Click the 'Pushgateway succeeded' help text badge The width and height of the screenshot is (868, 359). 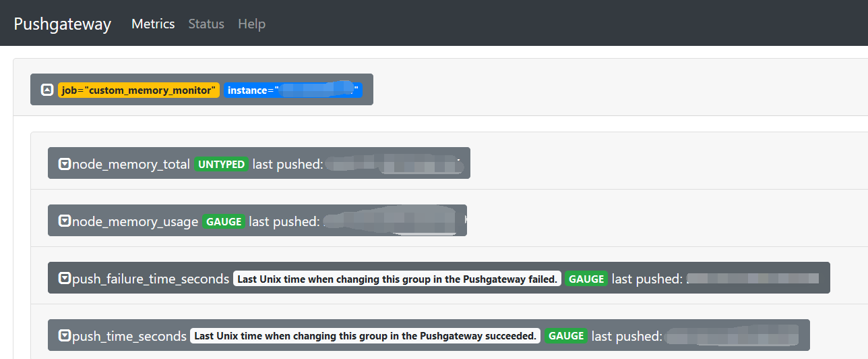pyautogui.click(x=366, y=335)
